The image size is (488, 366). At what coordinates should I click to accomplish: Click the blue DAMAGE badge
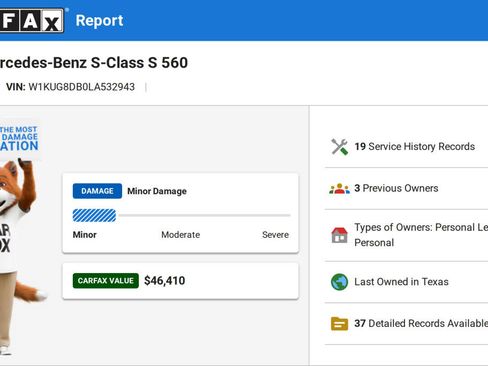[97, 191]
